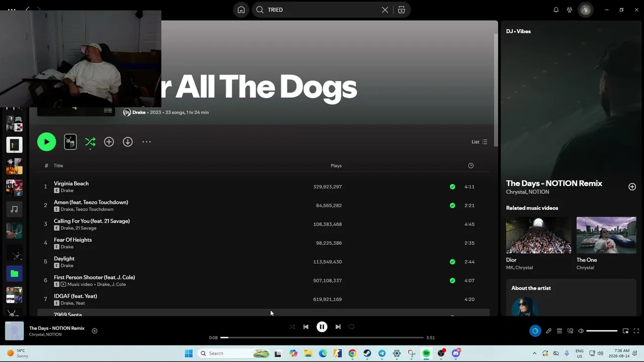This screenshot has width=644, height=362.
Task: Click the search field containing TRIED
Action: [x=331, y=10]
